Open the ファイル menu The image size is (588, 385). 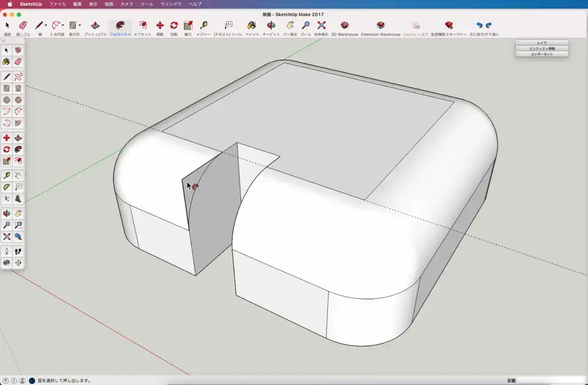(x=57, y=4)
